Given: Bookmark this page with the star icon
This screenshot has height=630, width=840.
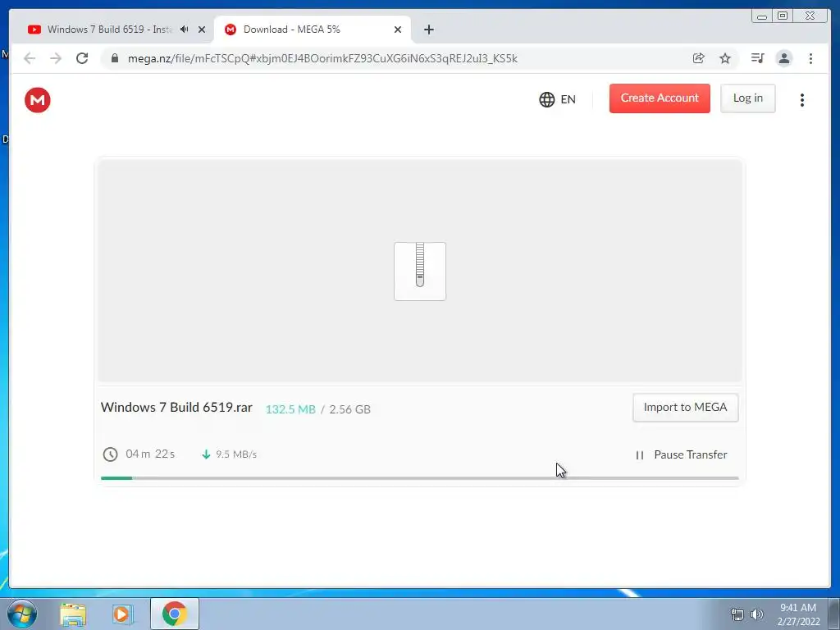Looking at the screenshot, I should coord(725,58).
